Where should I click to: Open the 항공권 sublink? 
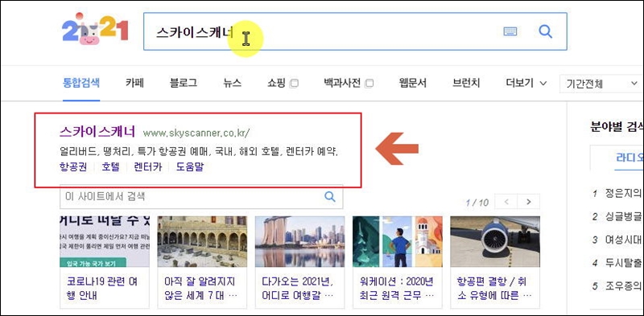click(x=73, y=167)
